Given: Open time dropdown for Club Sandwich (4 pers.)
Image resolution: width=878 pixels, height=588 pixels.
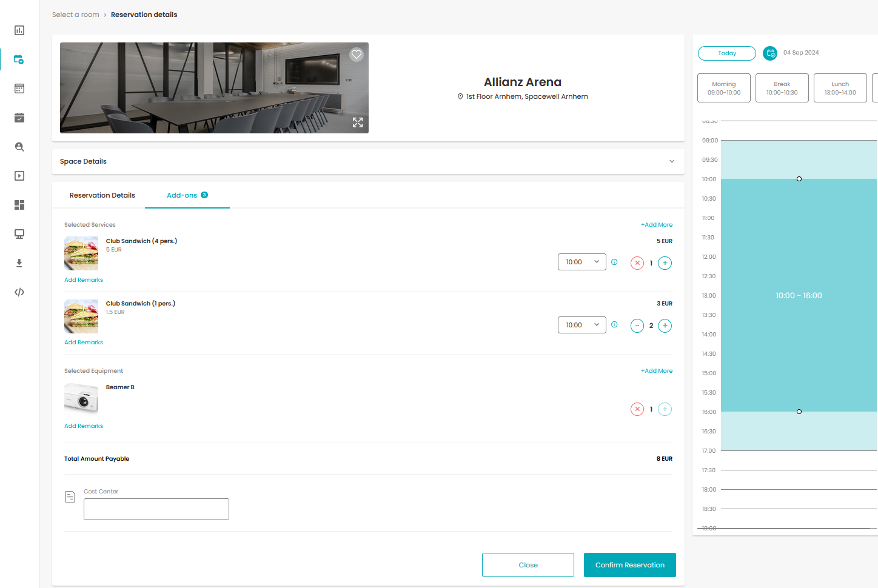Looking at the screenshot, I should click(x=582, y=262).
